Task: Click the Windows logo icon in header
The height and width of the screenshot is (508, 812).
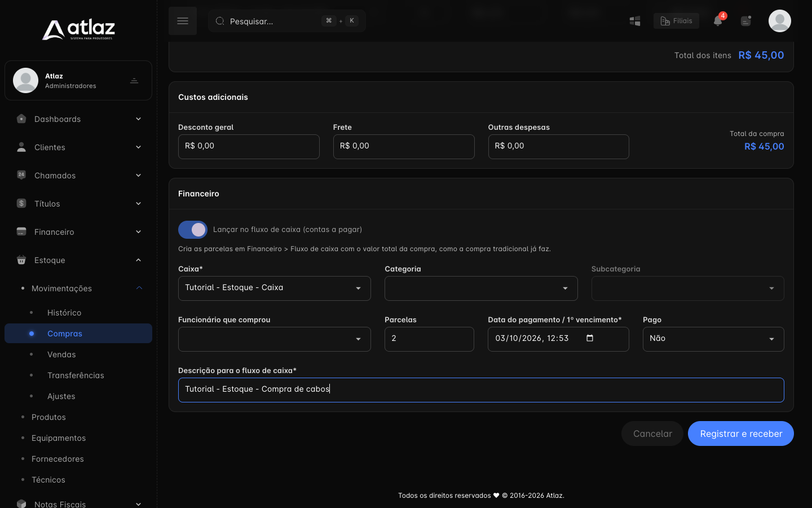Action: click(x=635, y=21)
